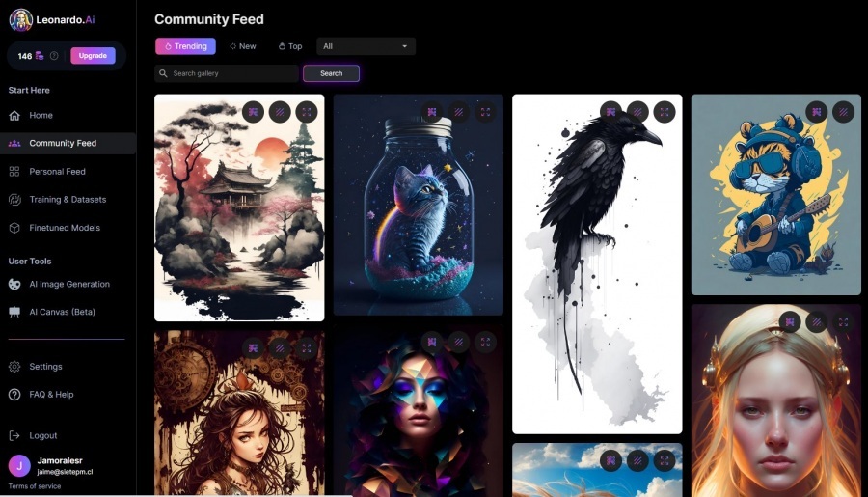Click the Settings gear in the sidebar
Viewport: 868px width, 497px height.
click(x=14, y=367)
